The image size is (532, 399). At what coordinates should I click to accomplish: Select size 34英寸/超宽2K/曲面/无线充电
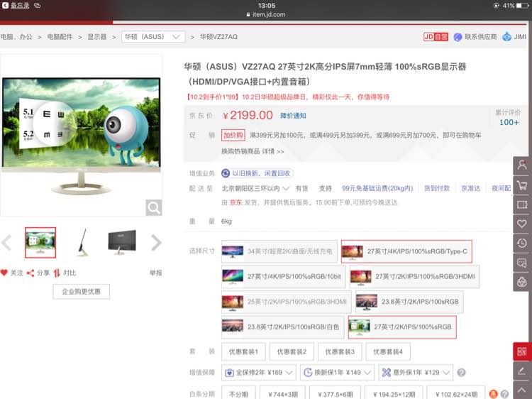(x=279, y=251)
